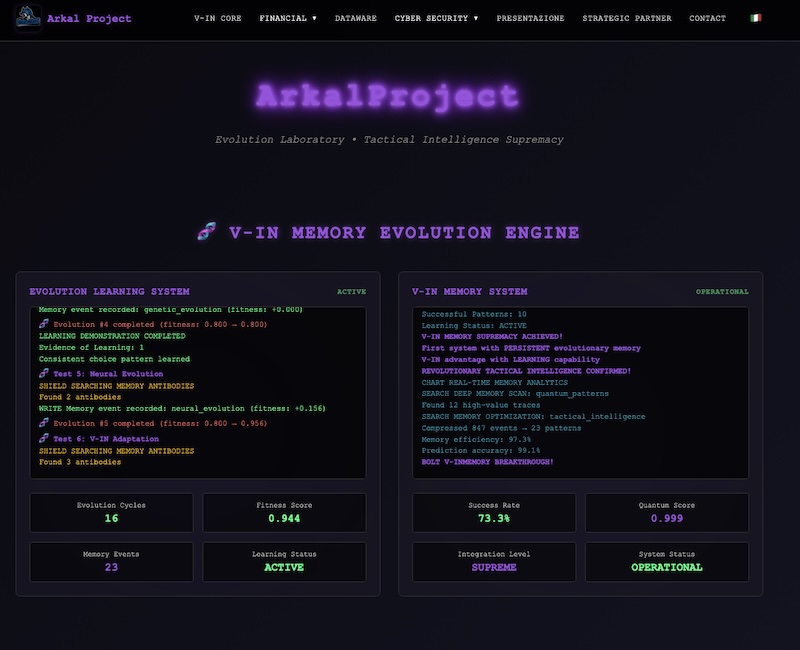Click the Arkal Project brand name text
The image size is (800, 650).
[89, 18]
